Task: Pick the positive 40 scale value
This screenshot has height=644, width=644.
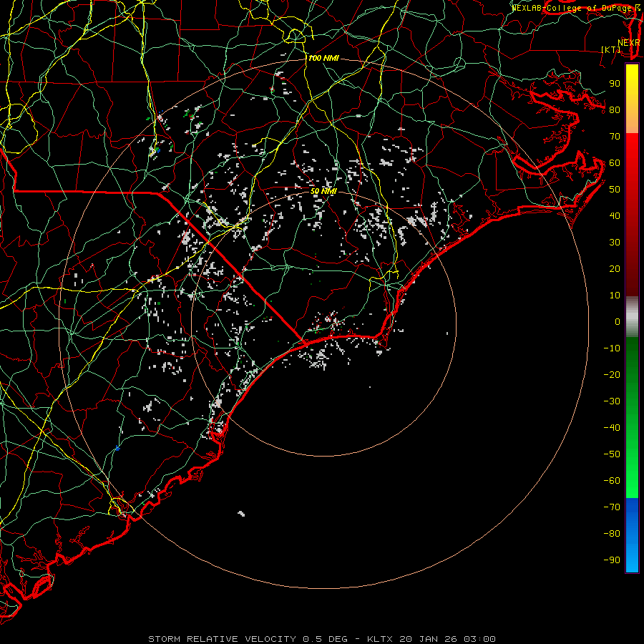Action: click(x=615, y=215)
